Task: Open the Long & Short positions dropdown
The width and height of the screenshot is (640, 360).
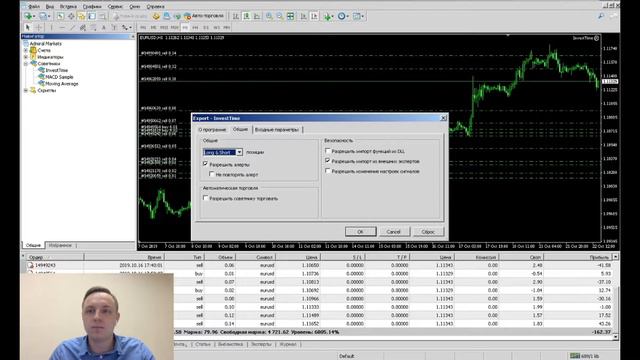Action: pos(239,152)
